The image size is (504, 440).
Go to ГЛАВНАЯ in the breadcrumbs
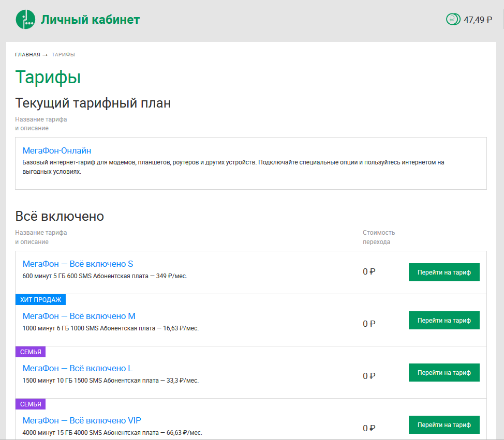[27, 55]
